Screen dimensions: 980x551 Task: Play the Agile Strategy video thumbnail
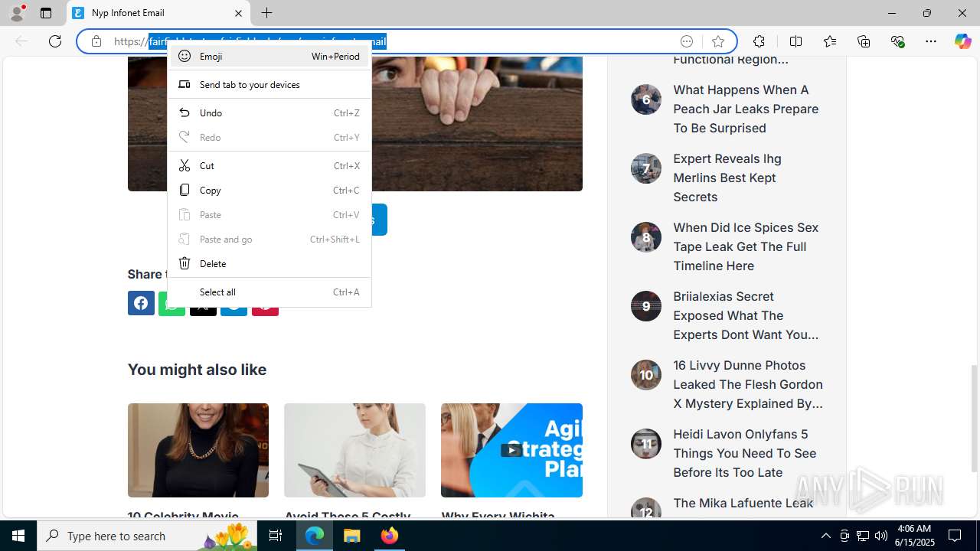(x=511, y=450)
